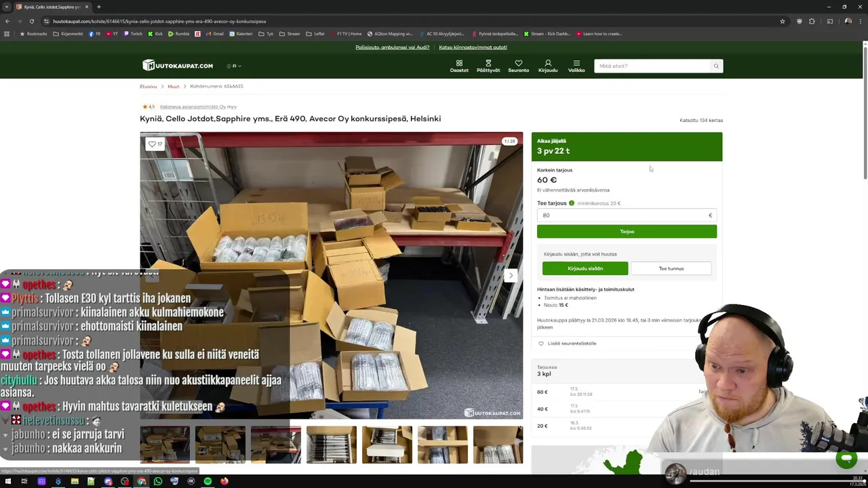Open a new browser tab

98,7
